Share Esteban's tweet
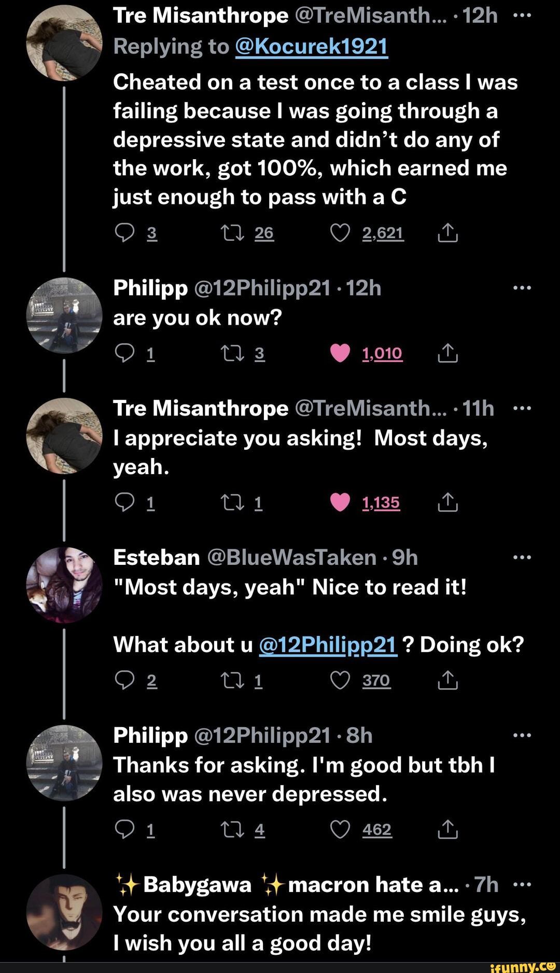The width and height of the screenshot is (560, 973). click(x=447, y=680)
